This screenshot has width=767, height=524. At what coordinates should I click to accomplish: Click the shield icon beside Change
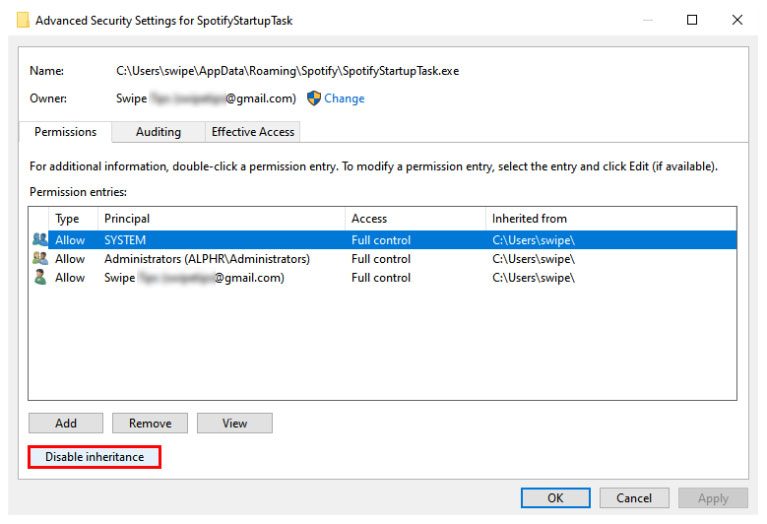point(314,98)
